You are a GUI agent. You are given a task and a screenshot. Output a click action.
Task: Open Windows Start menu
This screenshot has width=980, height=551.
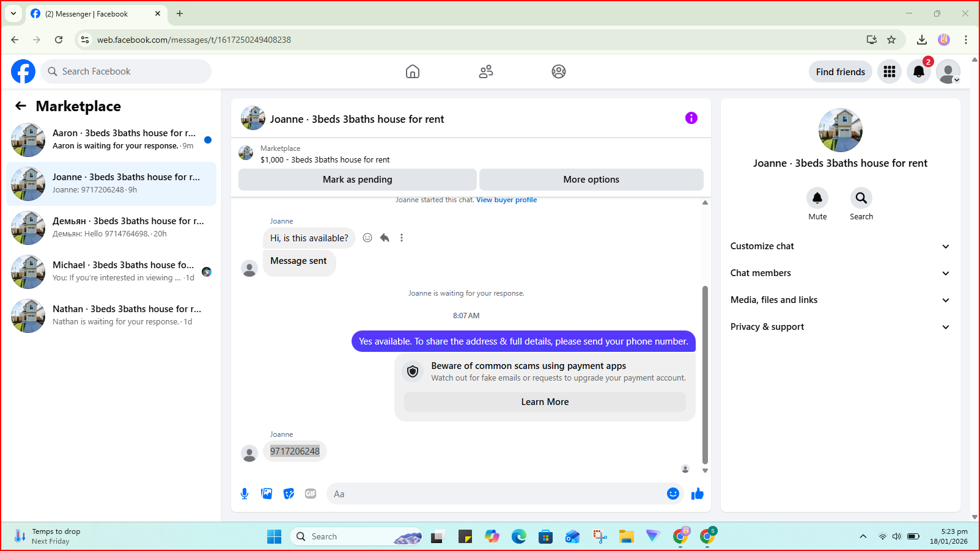(274, 536)
